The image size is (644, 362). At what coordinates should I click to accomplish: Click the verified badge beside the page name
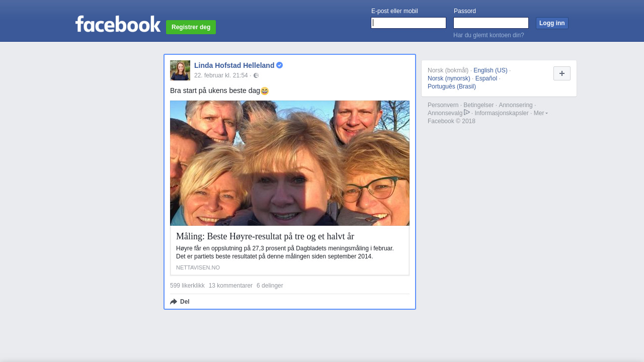click(x=280, y=65)
